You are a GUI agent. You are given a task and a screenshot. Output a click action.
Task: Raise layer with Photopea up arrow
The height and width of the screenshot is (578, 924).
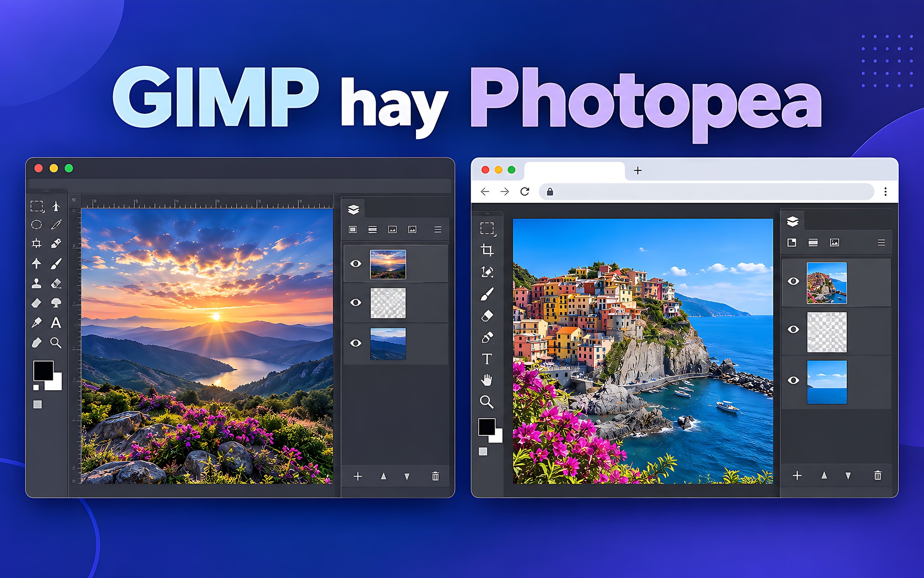click(824, 475)
